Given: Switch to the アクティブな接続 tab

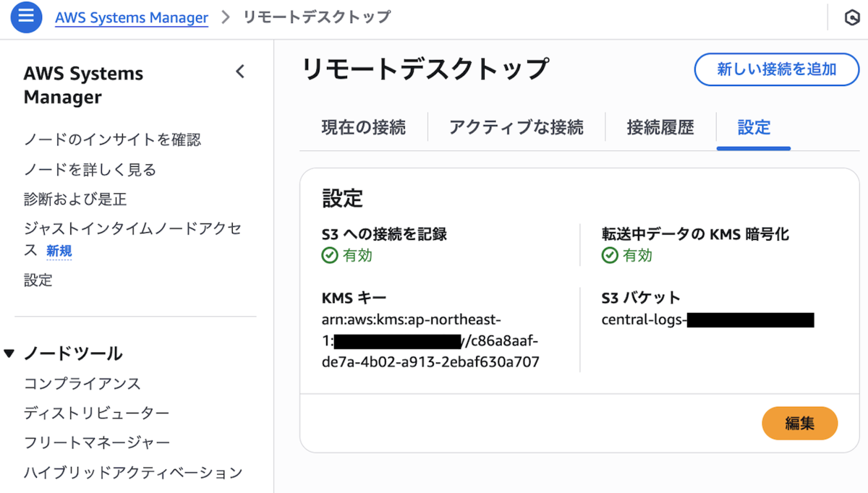Looking at the screenshot, I should coord(516,128).
